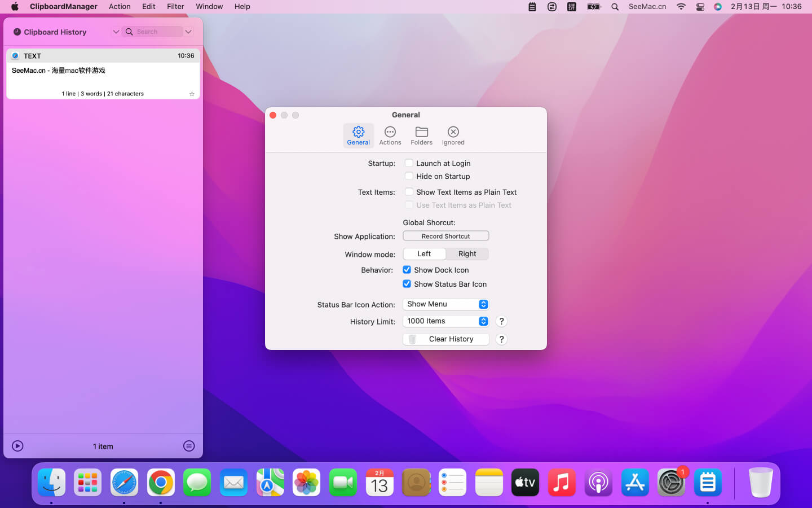Open ClipboardManager from the Dock
The height and width of the screenshot is (508, 812).
click(x=707, y=483)
